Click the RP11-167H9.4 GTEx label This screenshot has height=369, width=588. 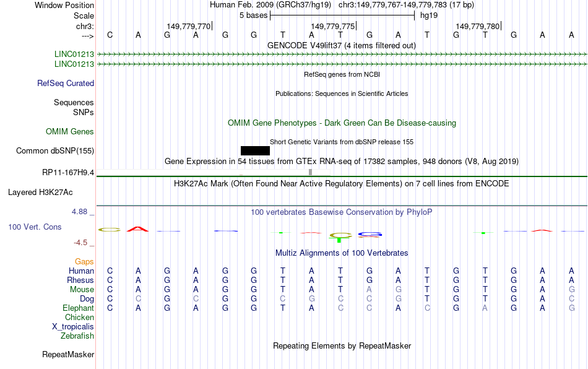[x=68, y=173]
